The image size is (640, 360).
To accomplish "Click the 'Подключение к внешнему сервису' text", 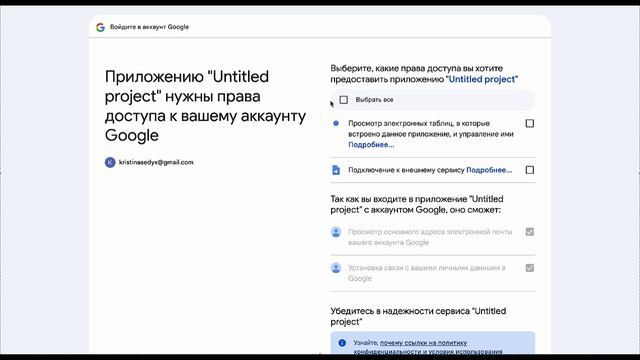I will pos(406,170).
